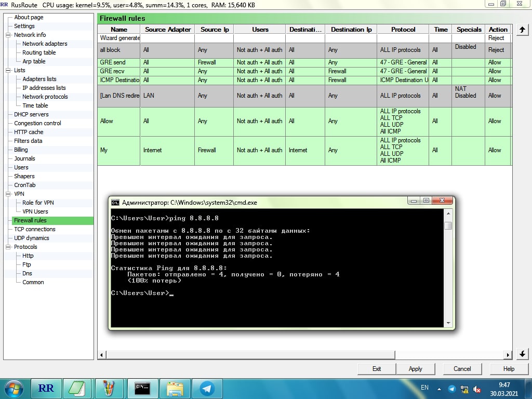This screenshot has height=399, width=532.
Task: Open Journals page
Action: (24, 158)
